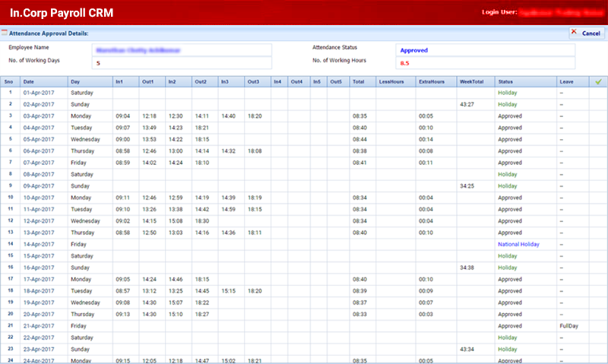
Task: Click the Attendance Status field showing Approved
Action: 486,50
